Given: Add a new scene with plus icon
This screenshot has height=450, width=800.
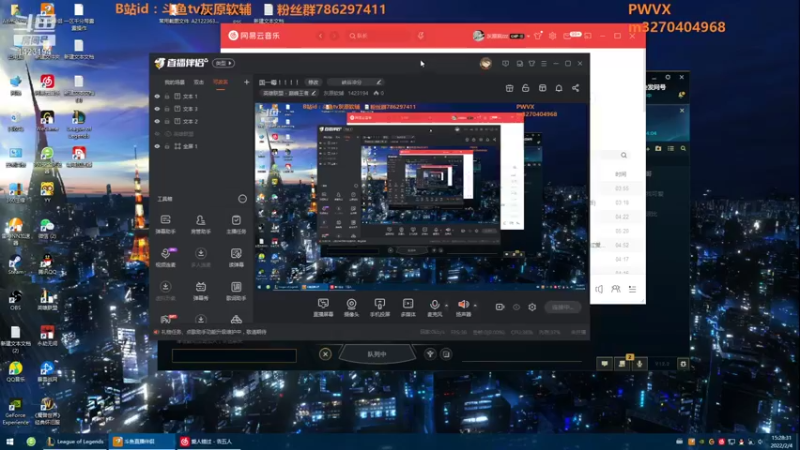Looking at the screenshot, I should (246, 82).
